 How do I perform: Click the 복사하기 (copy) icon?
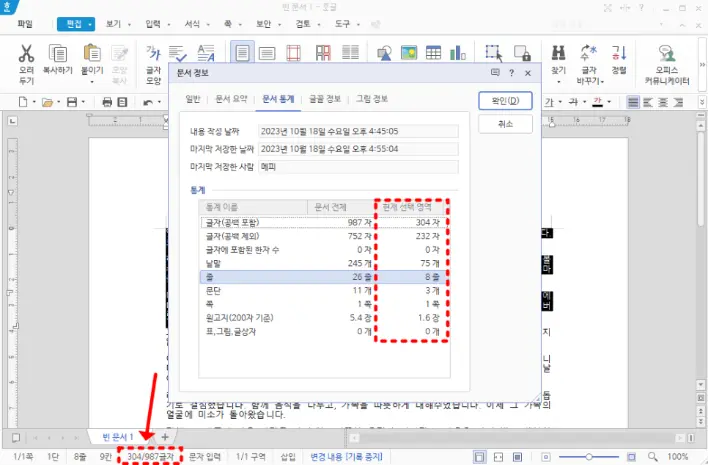tap(60, 53)
